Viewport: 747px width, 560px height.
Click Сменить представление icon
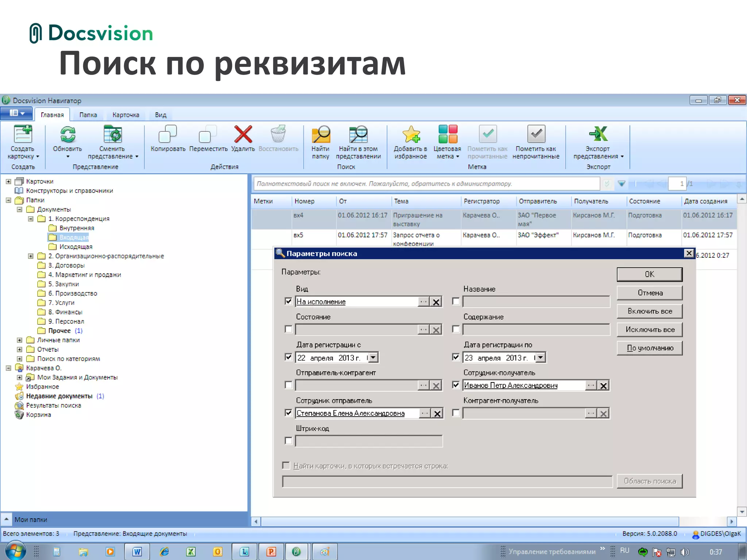[112, 134]
